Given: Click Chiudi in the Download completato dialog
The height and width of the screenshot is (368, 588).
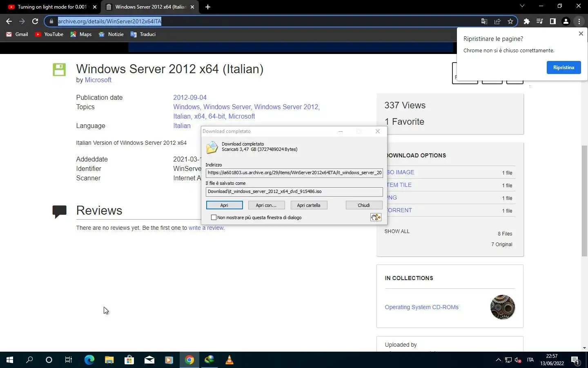Looking at the screenshot, I should click(x=364, y=205).
